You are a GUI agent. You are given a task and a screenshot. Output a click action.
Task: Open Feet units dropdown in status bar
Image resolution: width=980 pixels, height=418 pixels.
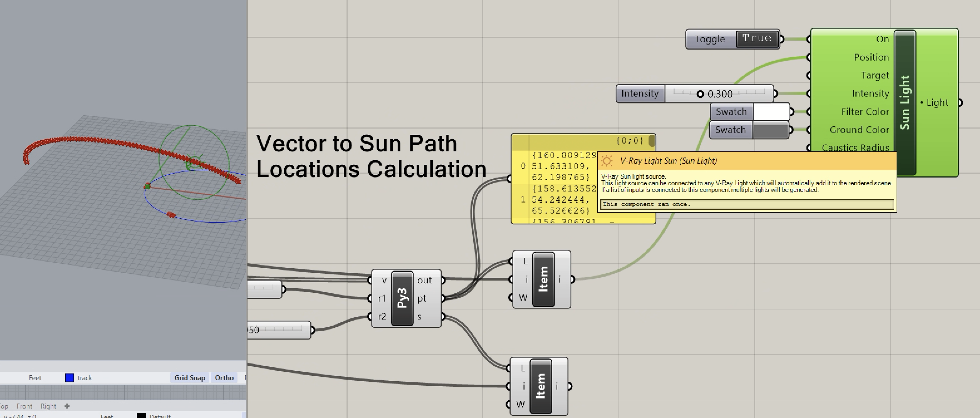click(x=34, y=378)
